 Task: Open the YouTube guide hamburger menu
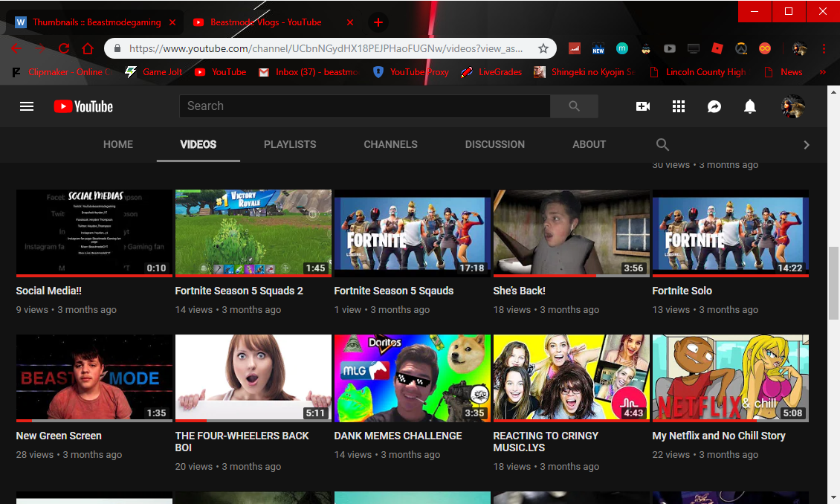[27, 106]
